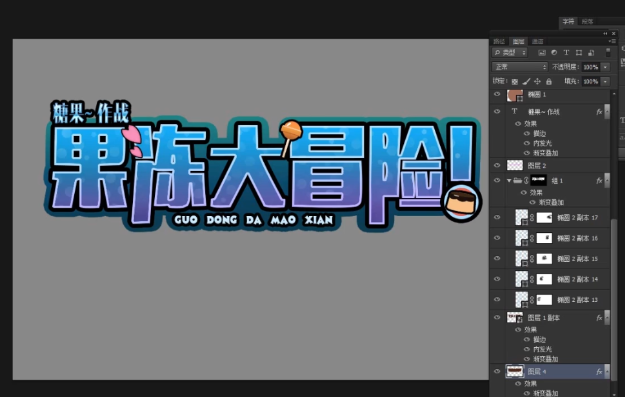Hide the selected 图层 4 layer
625x397 pixels.
pyautogui.click(x=497, y=371)
